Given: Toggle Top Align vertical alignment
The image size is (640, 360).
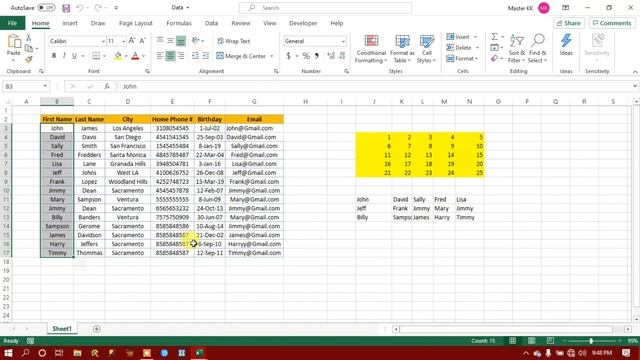Looking at the screenshot, I should (160, 40).
